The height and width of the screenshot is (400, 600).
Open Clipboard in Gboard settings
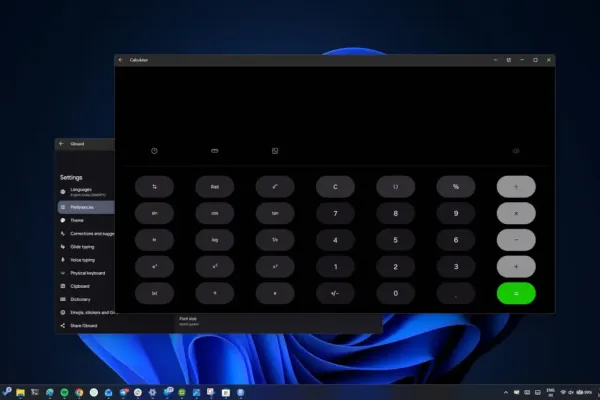86,286
